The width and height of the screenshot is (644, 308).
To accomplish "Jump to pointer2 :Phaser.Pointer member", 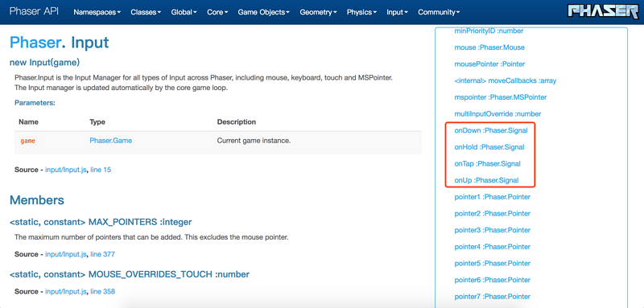I will [493, 213].
